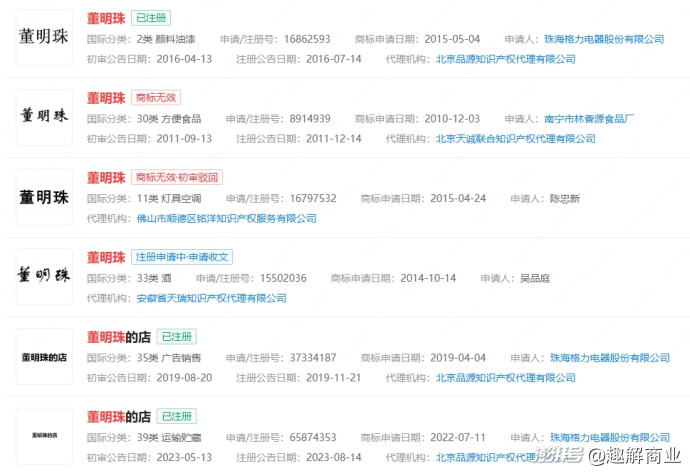Click the 董明珠的店 thumbnail for 35类 广告销售
This screenshot has height=476, width=690.
44,357
